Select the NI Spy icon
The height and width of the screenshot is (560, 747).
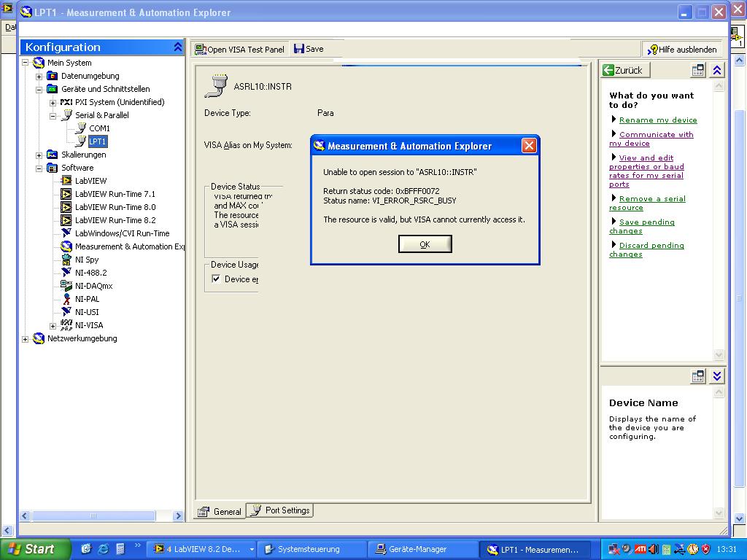tap(66, 260)
